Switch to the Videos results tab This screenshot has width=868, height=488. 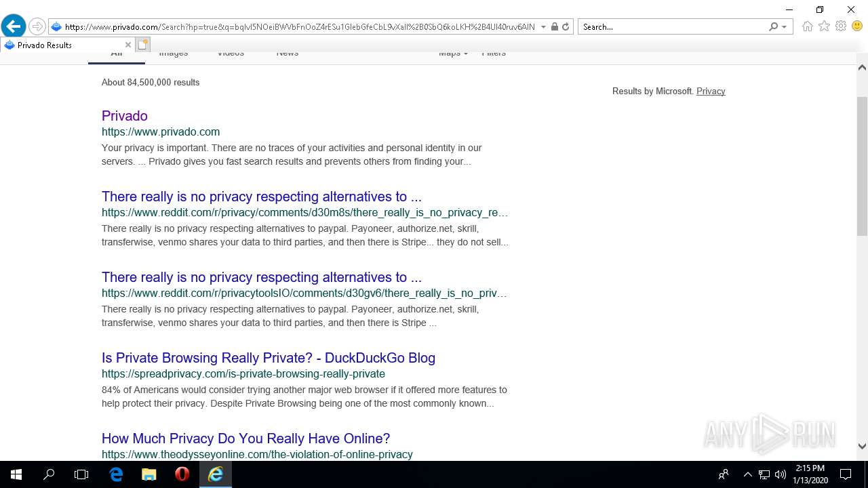pos(231,54)
